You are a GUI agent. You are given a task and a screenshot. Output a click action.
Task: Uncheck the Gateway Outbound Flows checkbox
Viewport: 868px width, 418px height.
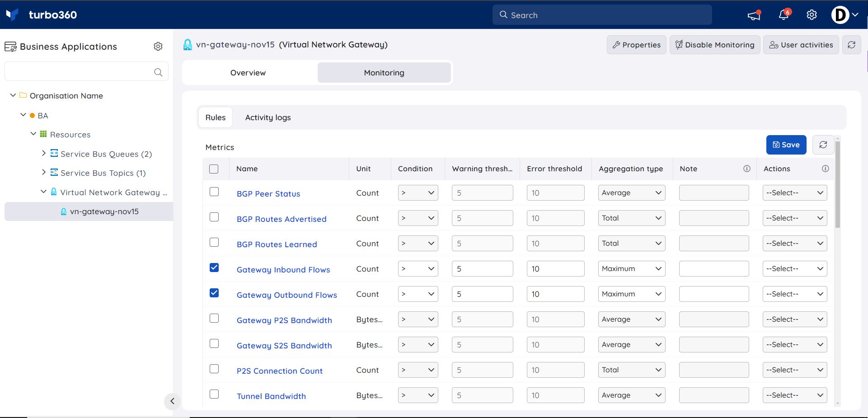point(214,293)
